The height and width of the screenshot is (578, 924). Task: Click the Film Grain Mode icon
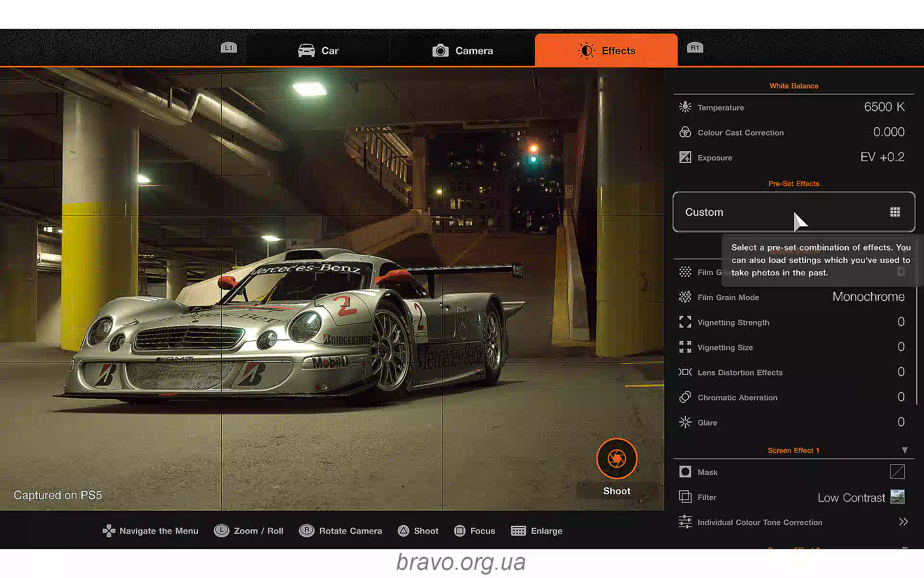coord(685,297)
